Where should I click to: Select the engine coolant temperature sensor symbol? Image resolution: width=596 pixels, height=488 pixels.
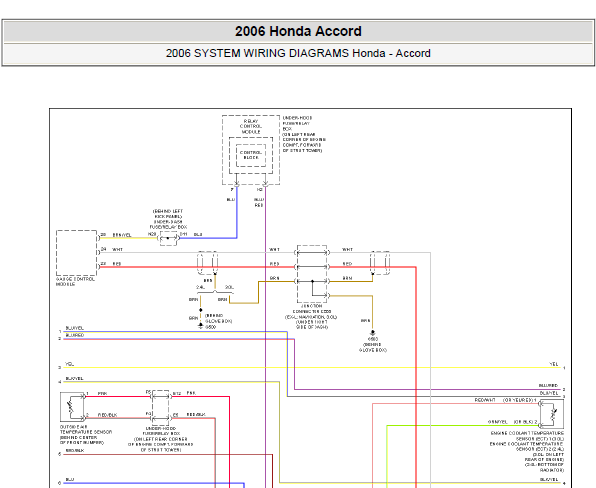pos(552,414)
